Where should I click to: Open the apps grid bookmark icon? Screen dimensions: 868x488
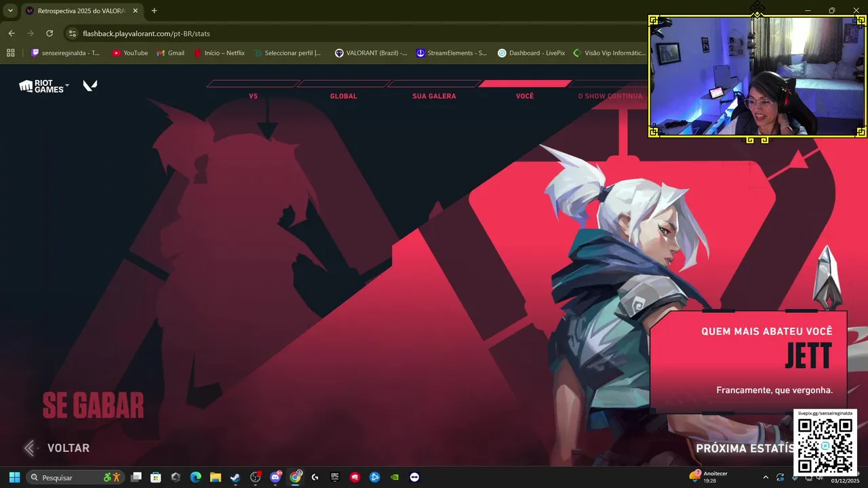(11, 53)
